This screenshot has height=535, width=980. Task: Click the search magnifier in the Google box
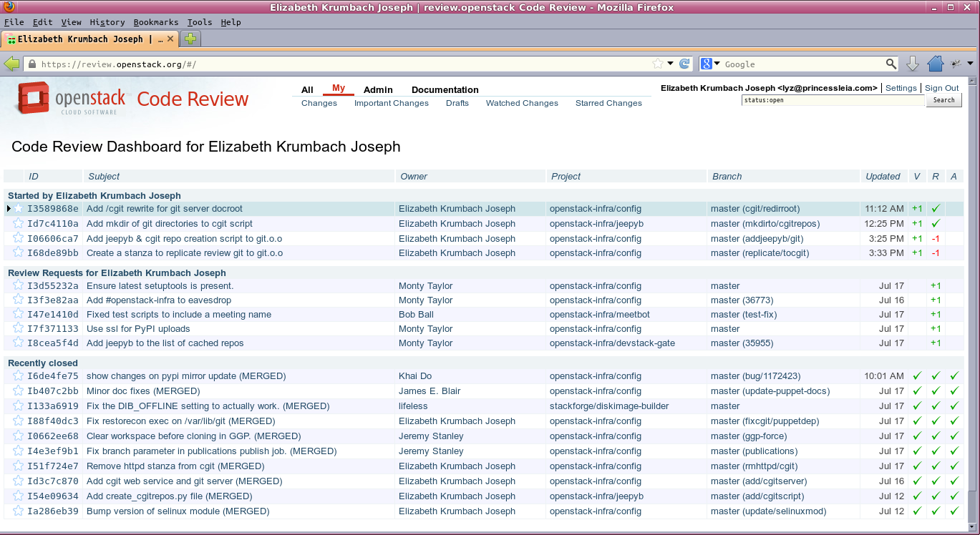(891, 64)
